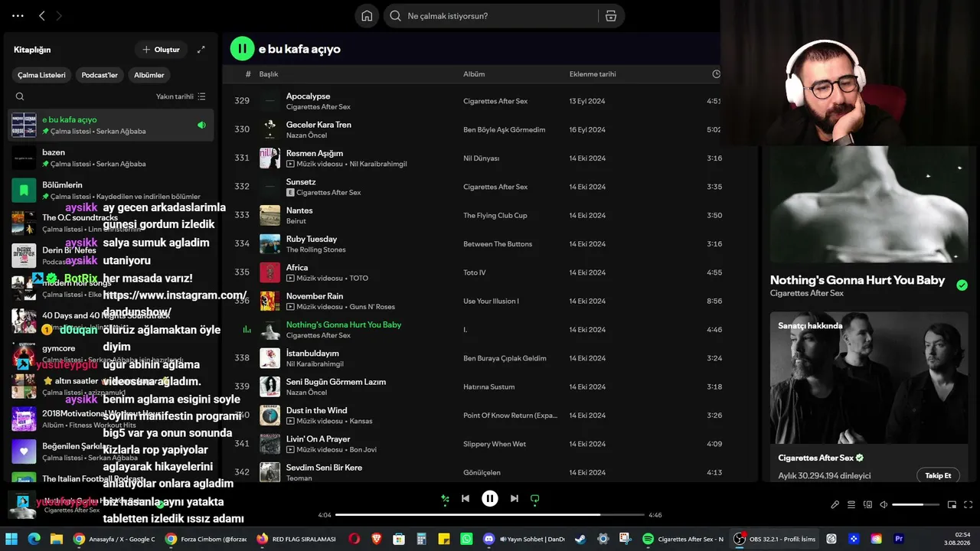980x551 pixels.
Task: Toggle the saved checkmark beside the song title
Action: coord(962,285)
